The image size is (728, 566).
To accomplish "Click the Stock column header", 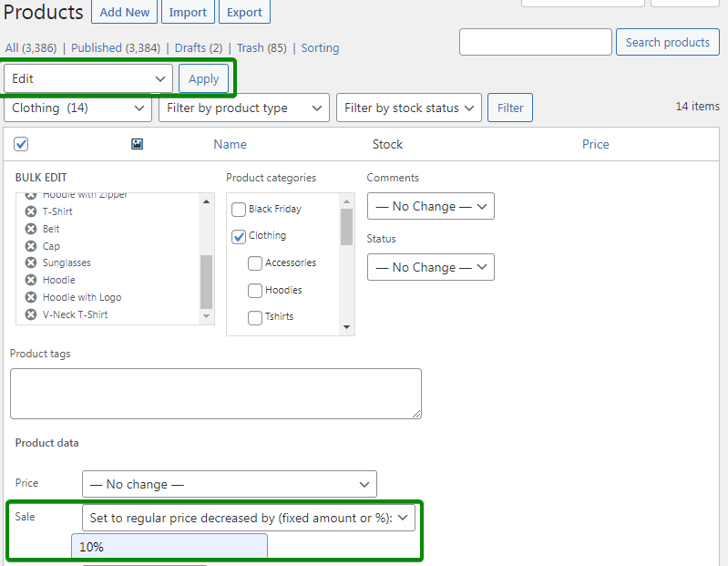I will click(x=387, y=144).
